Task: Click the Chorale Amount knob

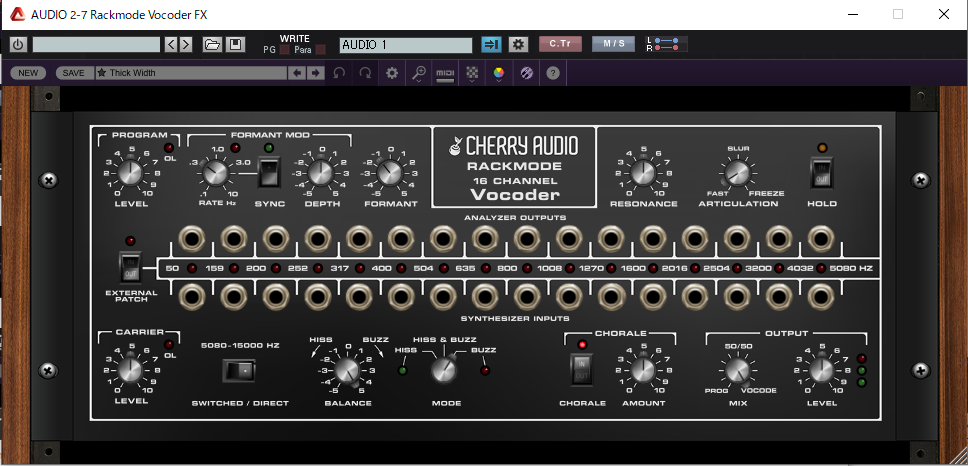Action: [643, 370]
